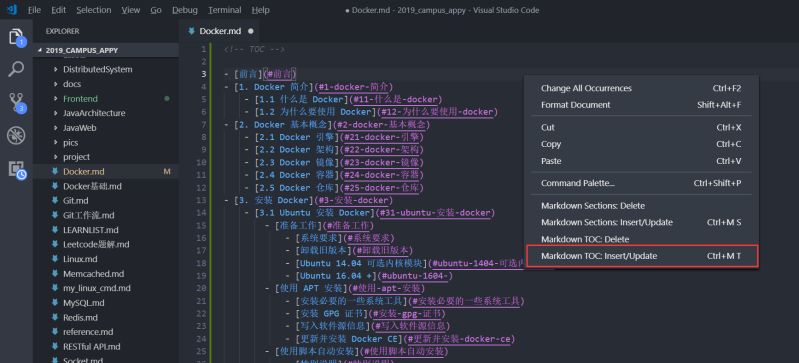This screenshot has width=799, height=363.
Task: Expand the JavaArchitecture folder
Action: coord(106,113)
